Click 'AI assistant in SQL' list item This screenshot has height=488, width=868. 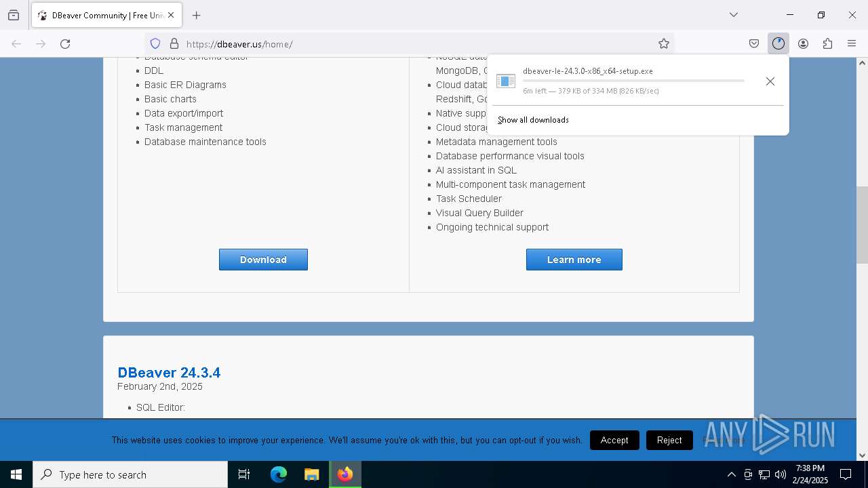pyautogui.click(x=476, y=170)
